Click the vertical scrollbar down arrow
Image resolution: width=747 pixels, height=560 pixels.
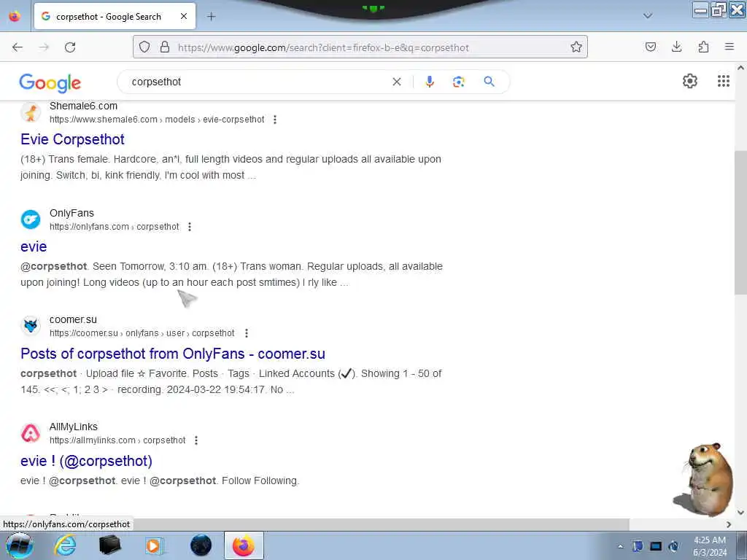[x=740, y=513]
